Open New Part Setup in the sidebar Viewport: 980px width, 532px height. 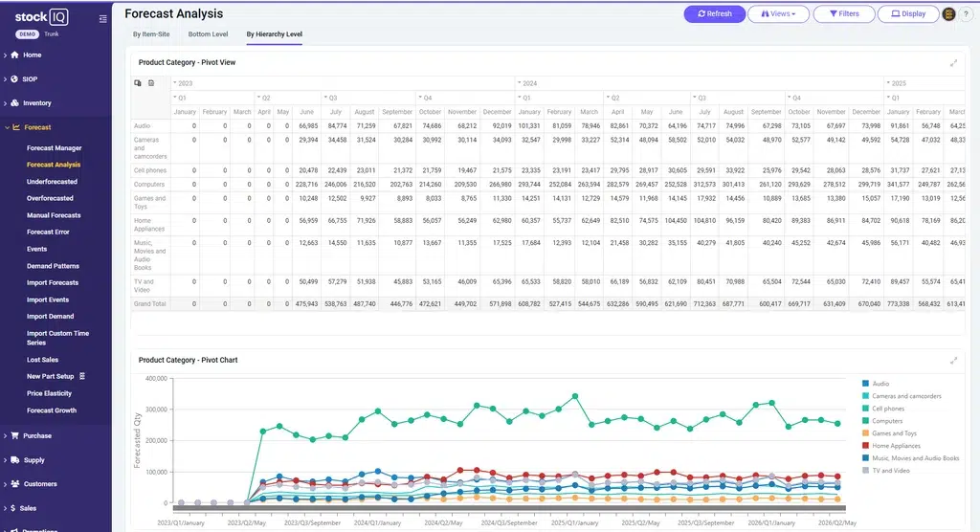tap(50, 377)
